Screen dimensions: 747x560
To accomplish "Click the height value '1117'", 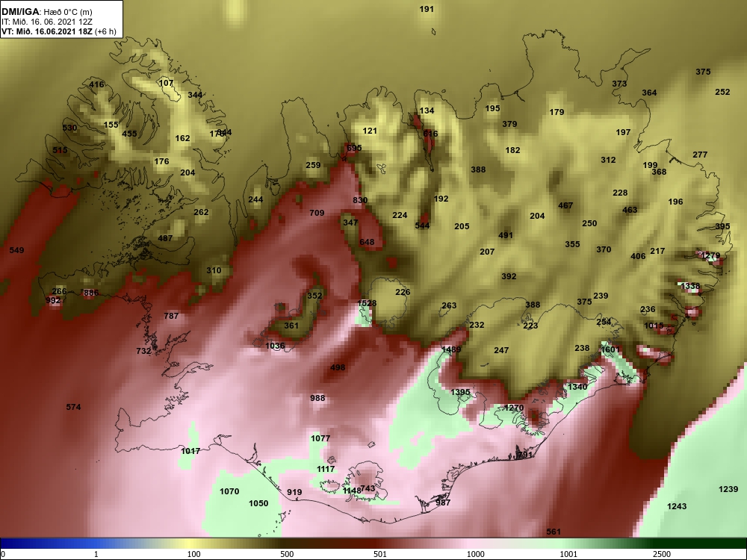I will 326,469.
